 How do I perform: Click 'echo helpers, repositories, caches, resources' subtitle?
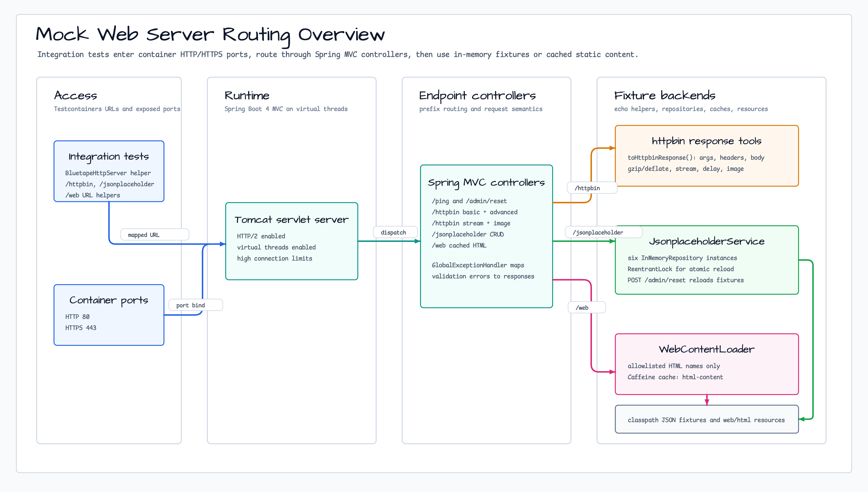point(691,109)
